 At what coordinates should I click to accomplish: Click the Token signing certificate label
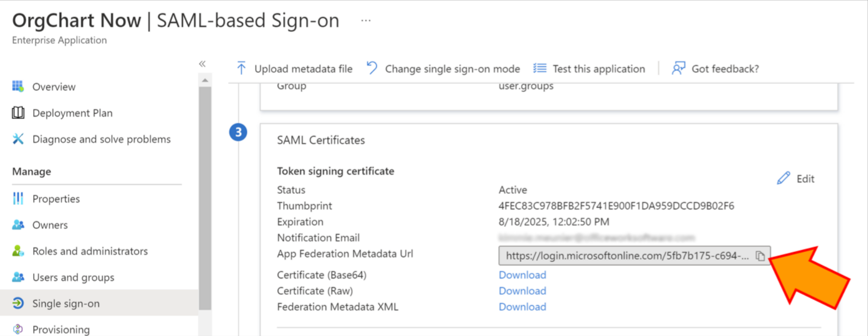coord(336,171)
